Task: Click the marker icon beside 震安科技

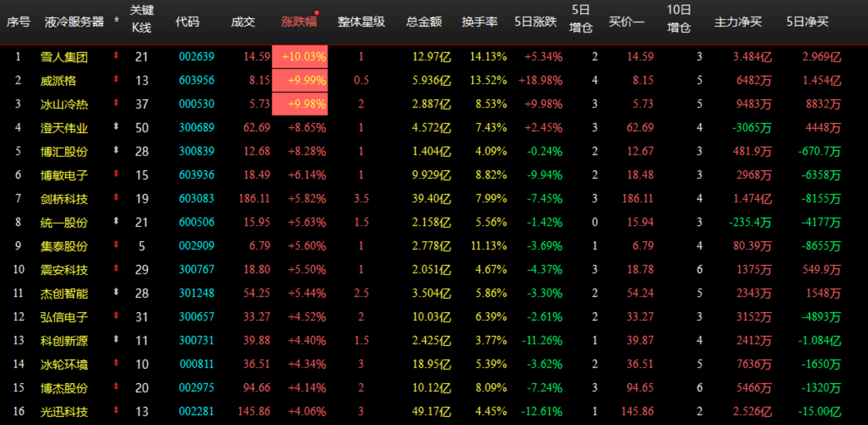Action: coord(116,269)
